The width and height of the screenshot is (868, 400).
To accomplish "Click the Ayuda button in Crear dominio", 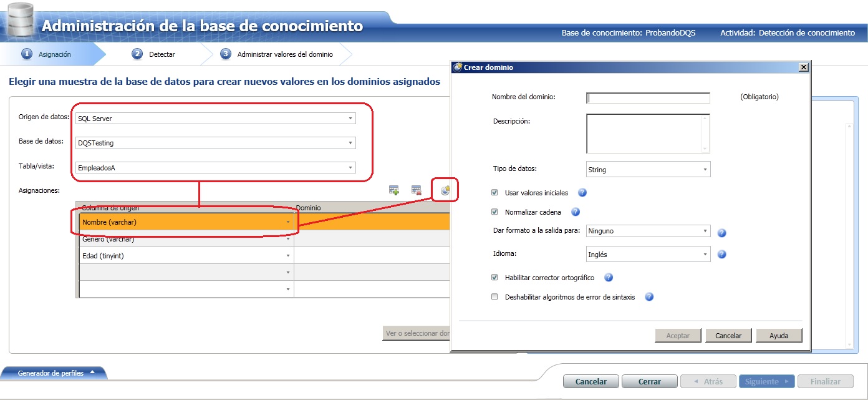I will 778,335.
